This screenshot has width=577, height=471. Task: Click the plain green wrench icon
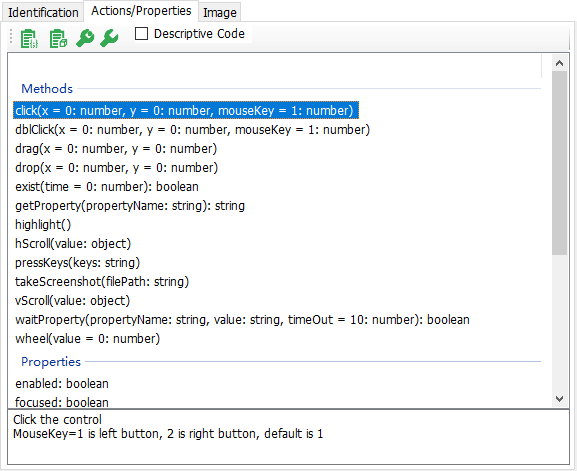109,38
